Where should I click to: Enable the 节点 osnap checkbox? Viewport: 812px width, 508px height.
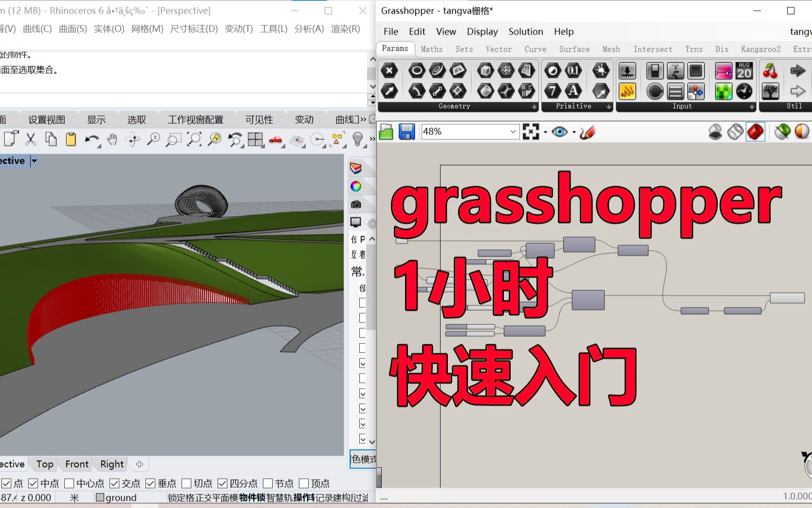[x=268, y=484]
